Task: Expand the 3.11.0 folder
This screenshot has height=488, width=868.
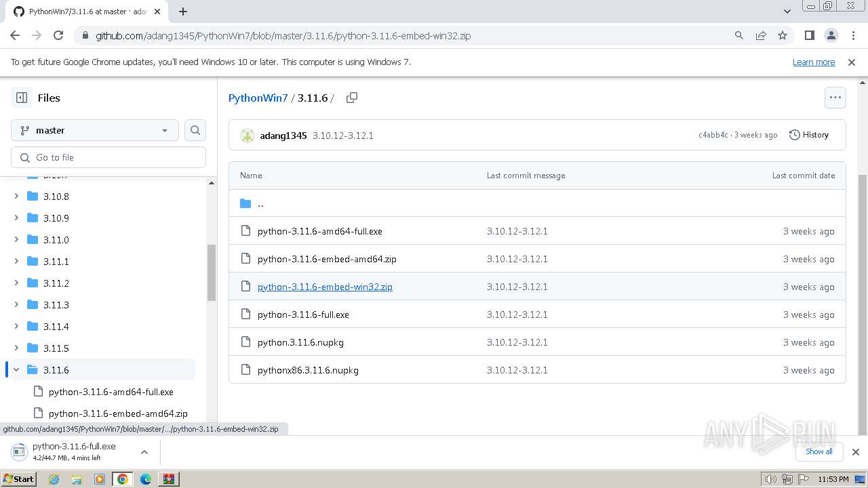Action: pos(16,240)
